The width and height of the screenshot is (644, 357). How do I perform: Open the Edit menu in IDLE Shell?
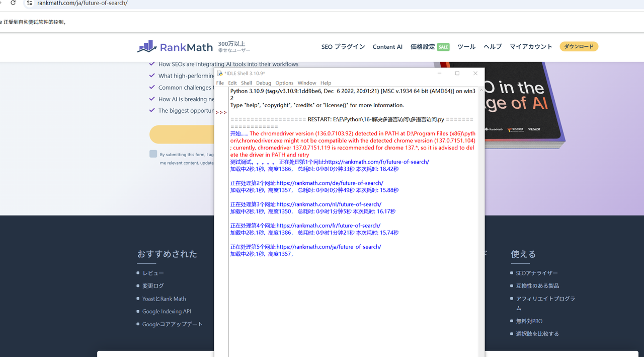click(x=232, y=83)
